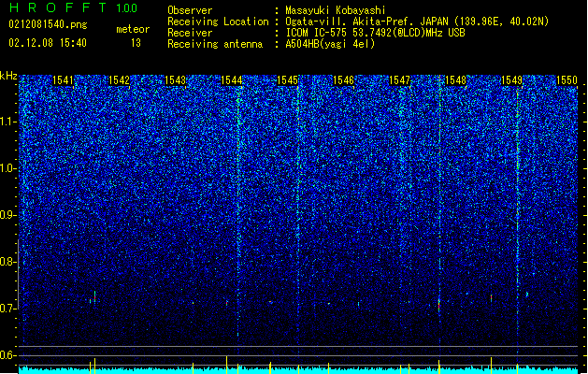Click the 1.0 kHz axis label
The height and width of the screenshot is (374, 588).
tap(7, 168)
